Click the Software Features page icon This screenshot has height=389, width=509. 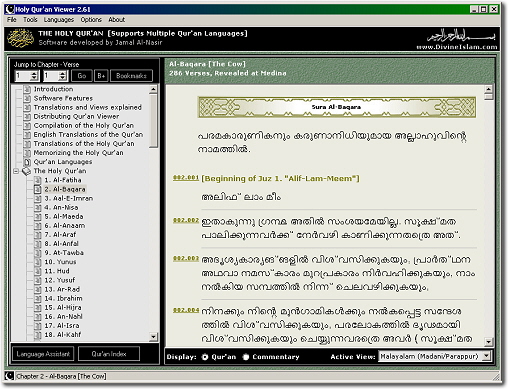click(27, 98)
